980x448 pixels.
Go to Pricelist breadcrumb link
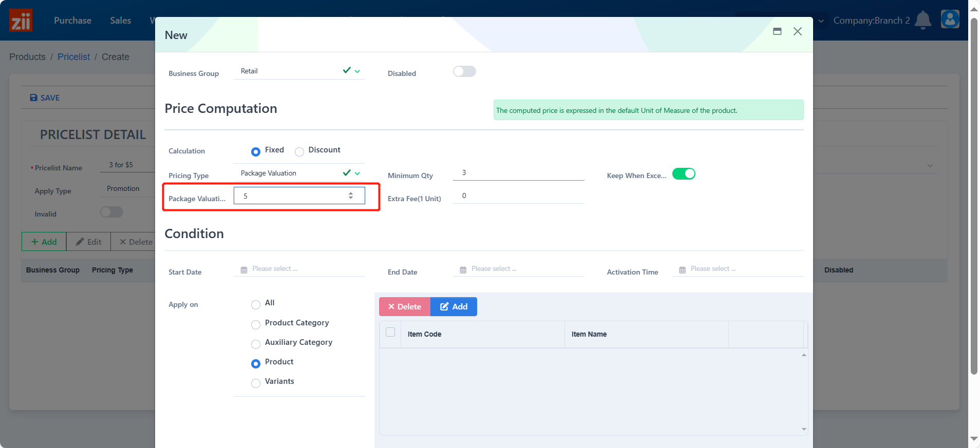pos(73,57)
